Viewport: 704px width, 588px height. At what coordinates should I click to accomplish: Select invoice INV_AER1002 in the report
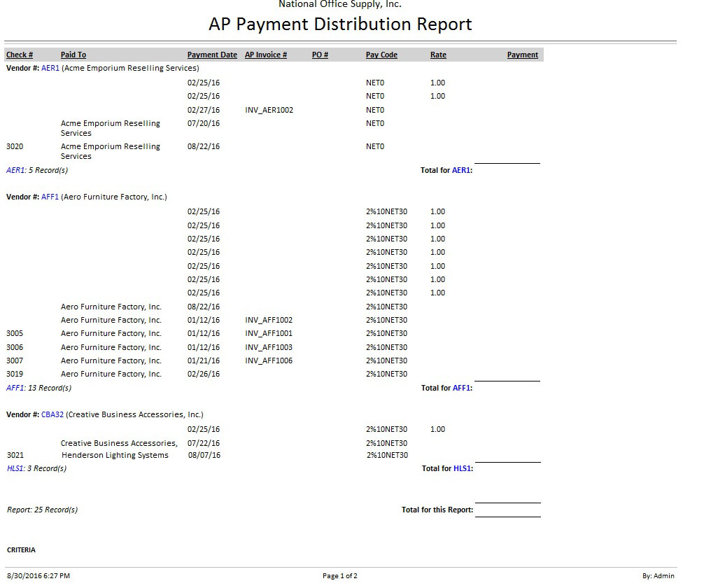coord(269,111)
